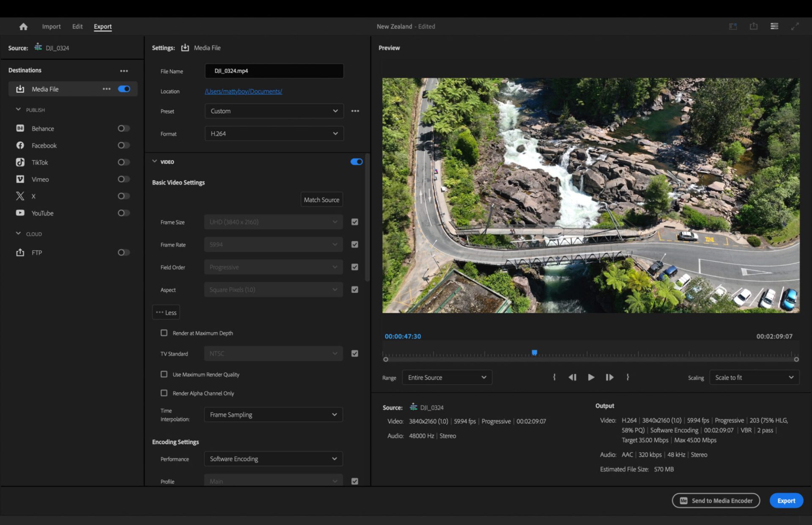Click the FTP upload icon
The height and width of the screenshot is (525, 812).
20,252
